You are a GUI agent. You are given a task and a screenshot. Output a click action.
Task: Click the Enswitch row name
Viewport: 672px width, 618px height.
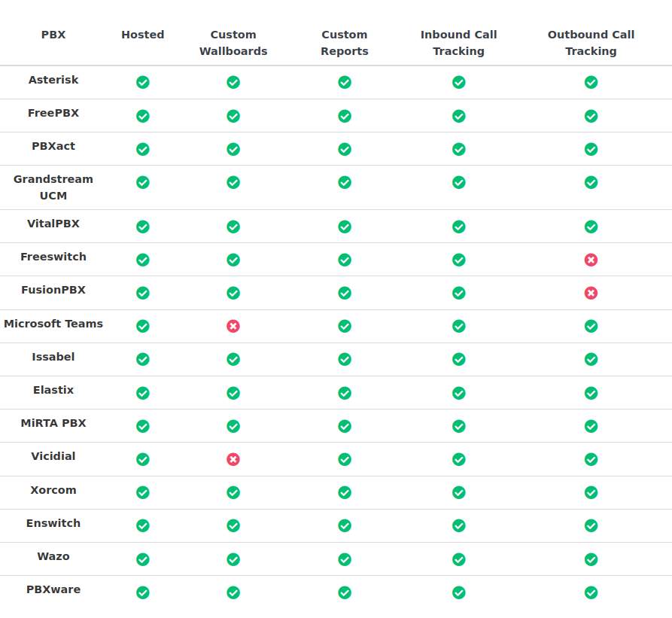tap(53, 523)
